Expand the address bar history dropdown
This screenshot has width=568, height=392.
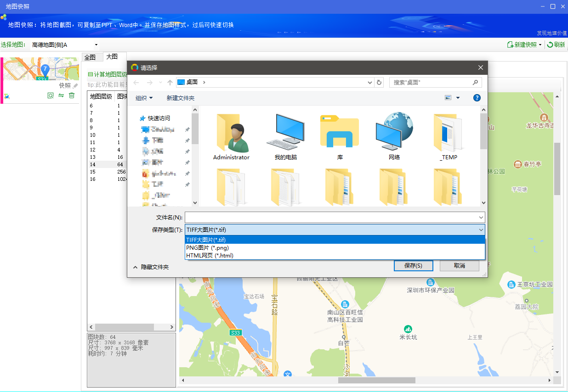click(x=370, y=83)
